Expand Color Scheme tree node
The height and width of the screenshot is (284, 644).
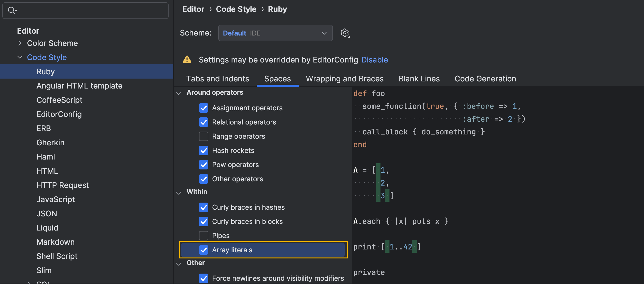[20, 43]
